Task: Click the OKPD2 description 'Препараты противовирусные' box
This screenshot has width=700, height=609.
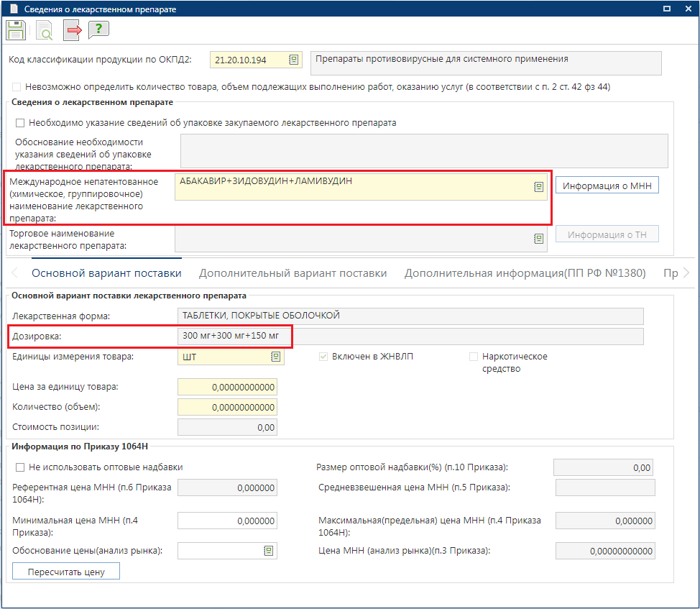Action: (486, 63)
